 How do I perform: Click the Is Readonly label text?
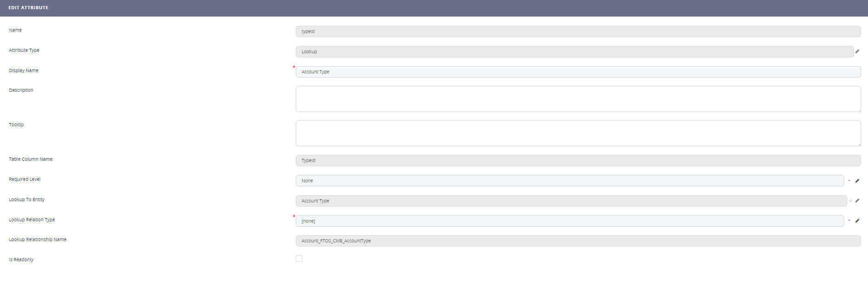pos(21,260)
